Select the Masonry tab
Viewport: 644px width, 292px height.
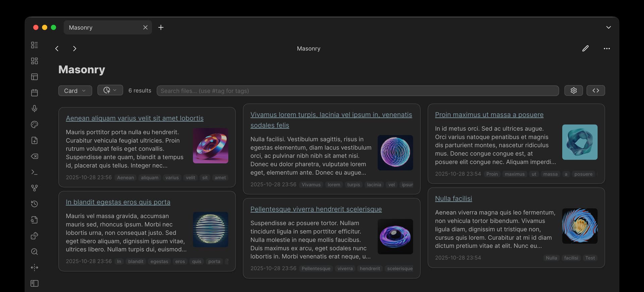pyautogui.click(x=101, y=27)
